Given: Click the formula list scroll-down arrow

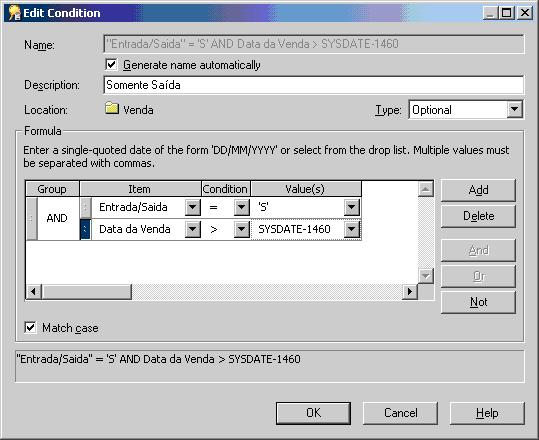Looking at the screenshot, I should coord(426,276).
